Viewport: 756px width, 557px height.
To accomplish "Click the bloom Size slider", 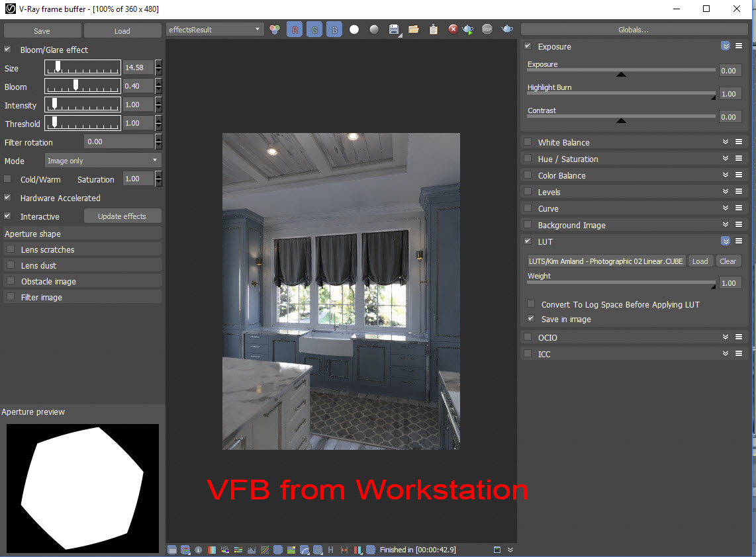I will click(x=83, y=67).
